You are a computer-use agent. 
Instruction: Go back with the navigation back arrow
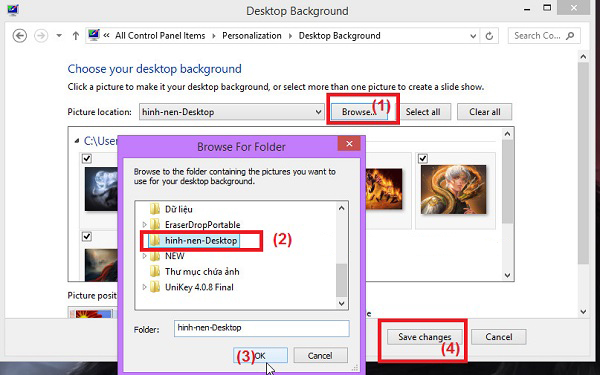[20, 36]
